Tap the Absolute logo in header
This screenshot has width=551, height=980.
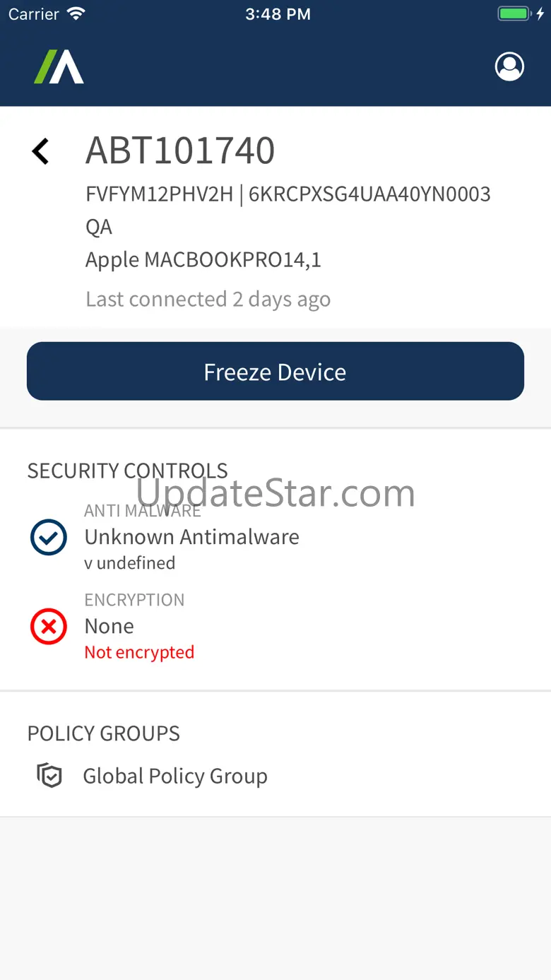59,67
